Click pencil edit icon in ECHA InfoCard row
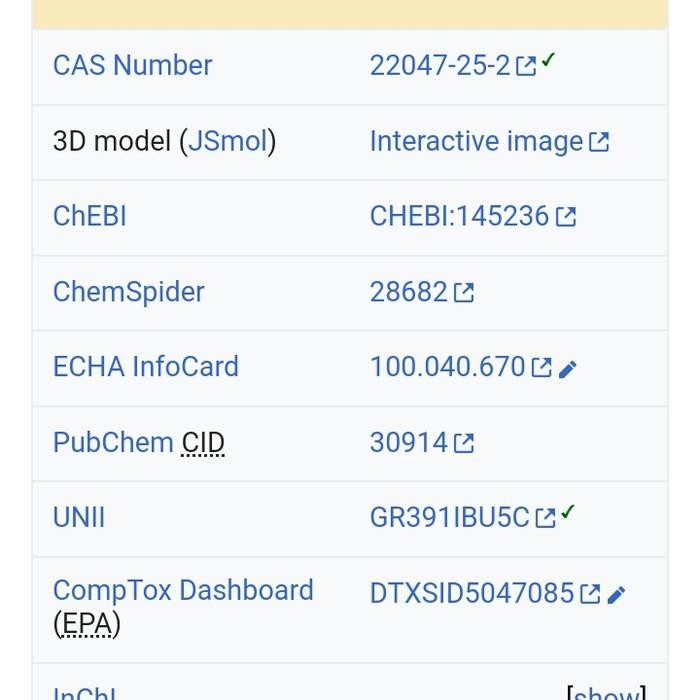Viewport: 700px width, 700px height. click(x=568, y=369)
